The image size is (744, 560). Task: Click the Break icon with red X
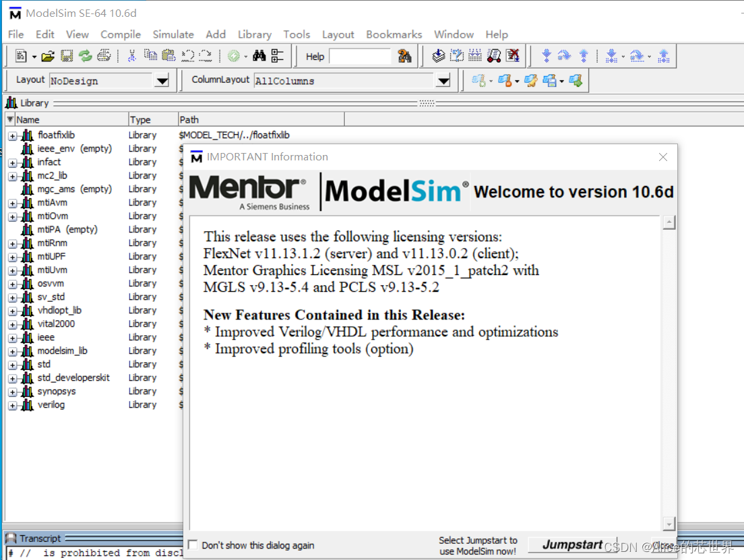[512, 56]
